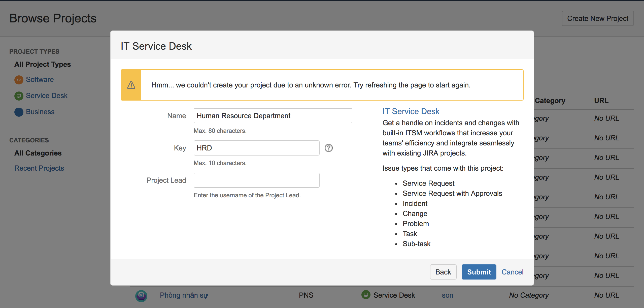Click the Business project type icon

19,112
